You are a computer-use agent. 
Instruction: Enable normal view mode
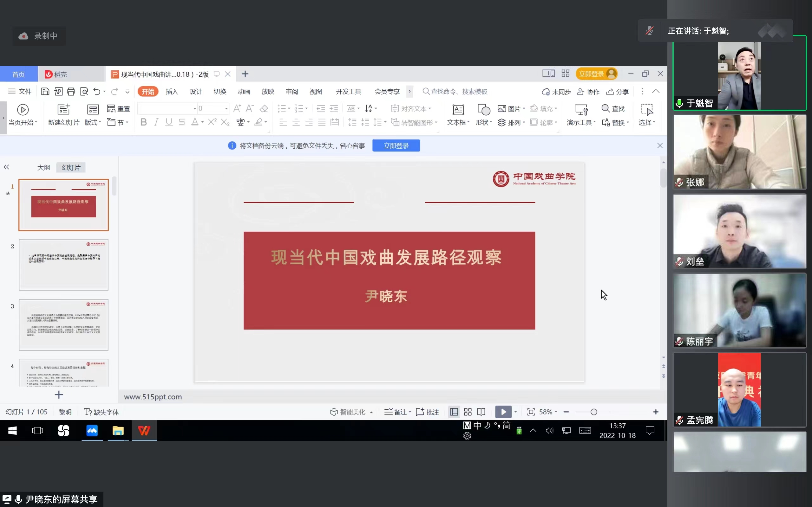tap(454, 412)
